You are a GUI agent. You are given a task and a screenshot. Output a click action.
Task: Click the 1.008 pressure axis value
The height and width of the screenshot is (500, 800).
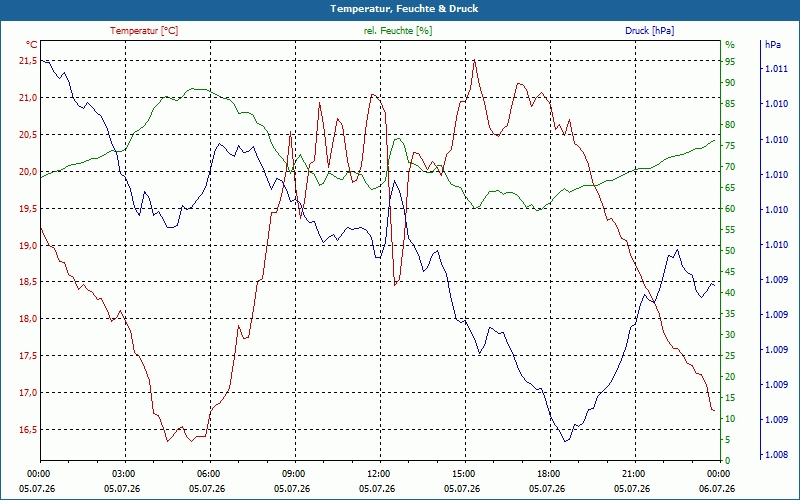[776, 454]
